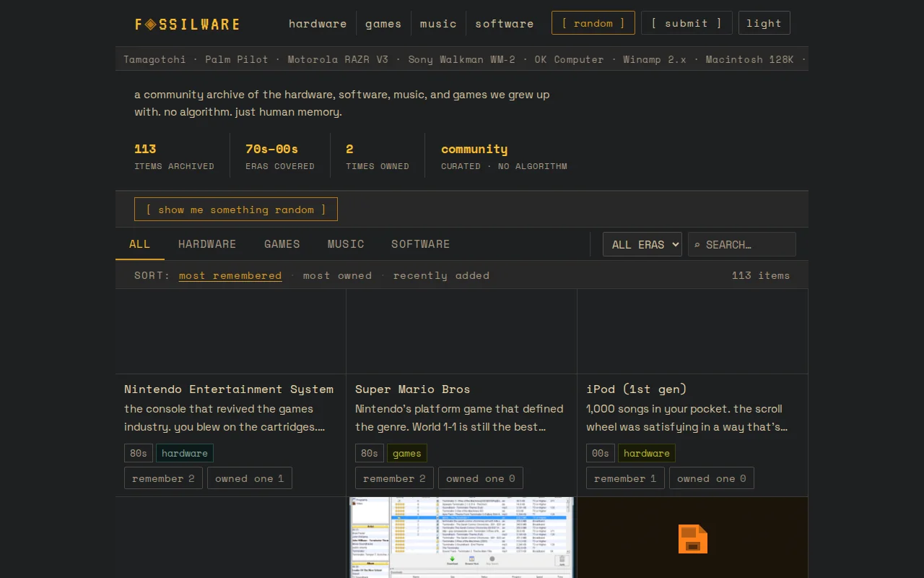Click OK Computer in the ticker
Viewport: 924px width, 578px height.
(x=569, y=59)
